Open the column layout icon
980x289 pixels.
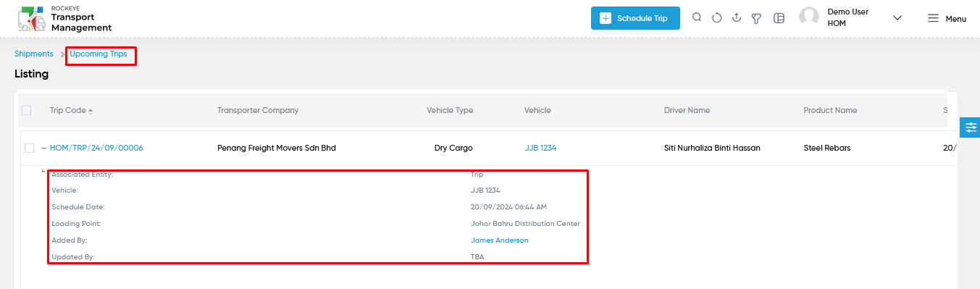[x=779, y=18]
